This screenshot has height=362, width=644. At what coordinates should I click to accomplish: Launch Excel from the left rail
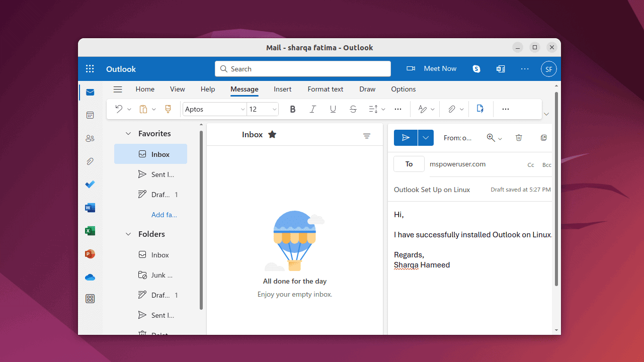[90, 231]
